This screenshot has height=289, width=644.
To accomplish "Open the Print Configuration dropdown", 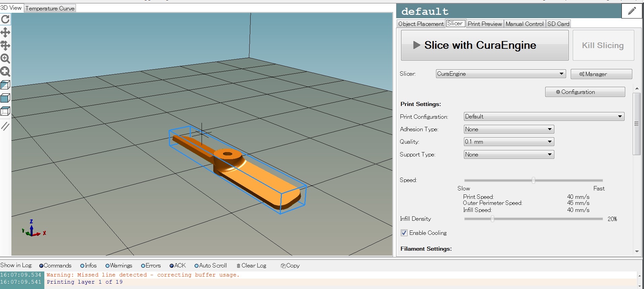I will click(544, 116).
